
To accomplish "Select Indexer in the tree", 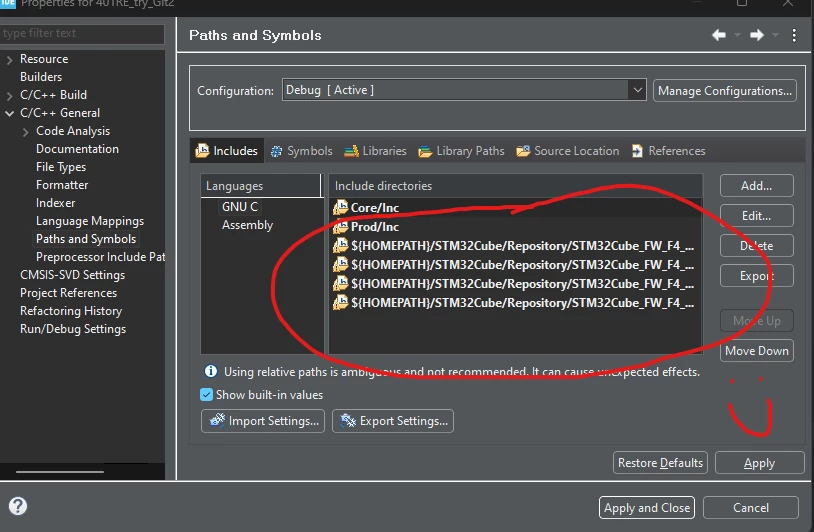I will pyautogui.click(x=56, y=203).
